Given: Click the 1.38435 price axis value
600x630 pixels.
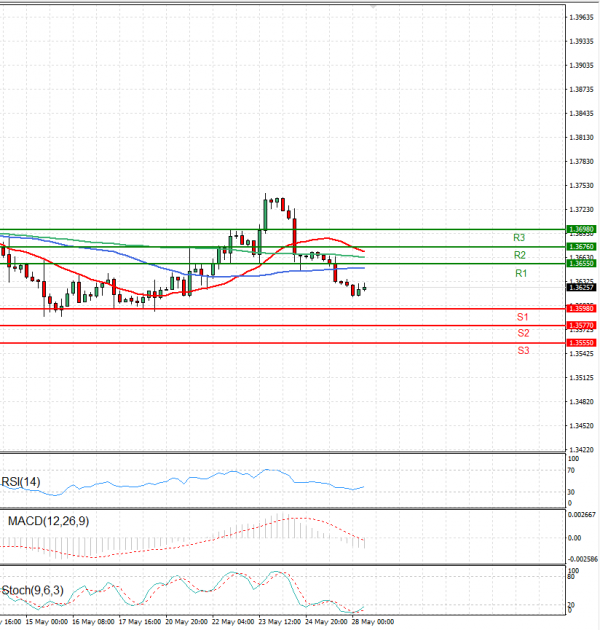Looking at the screenshot, I should 582,113.
